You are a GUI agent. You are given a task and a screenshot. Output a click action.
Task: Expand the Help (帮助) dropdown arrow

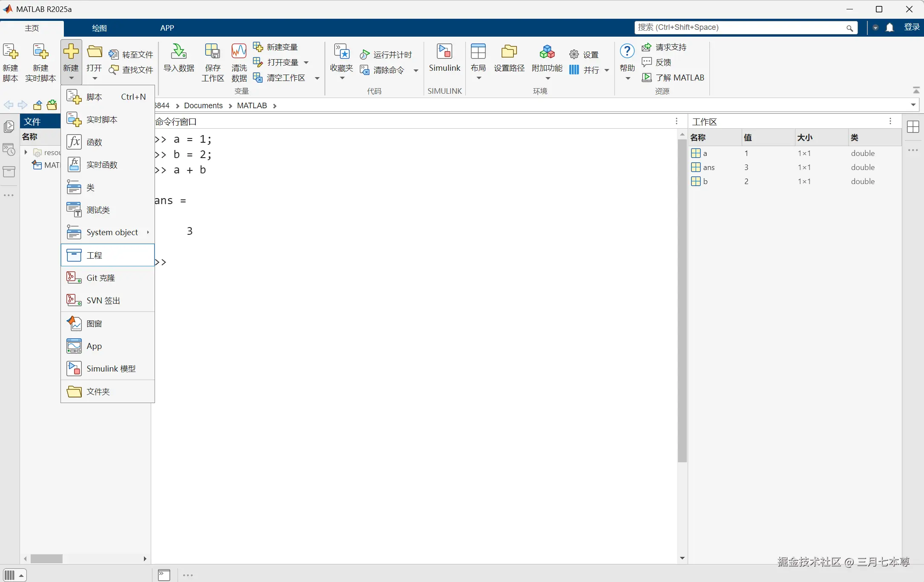pos(628,78)
